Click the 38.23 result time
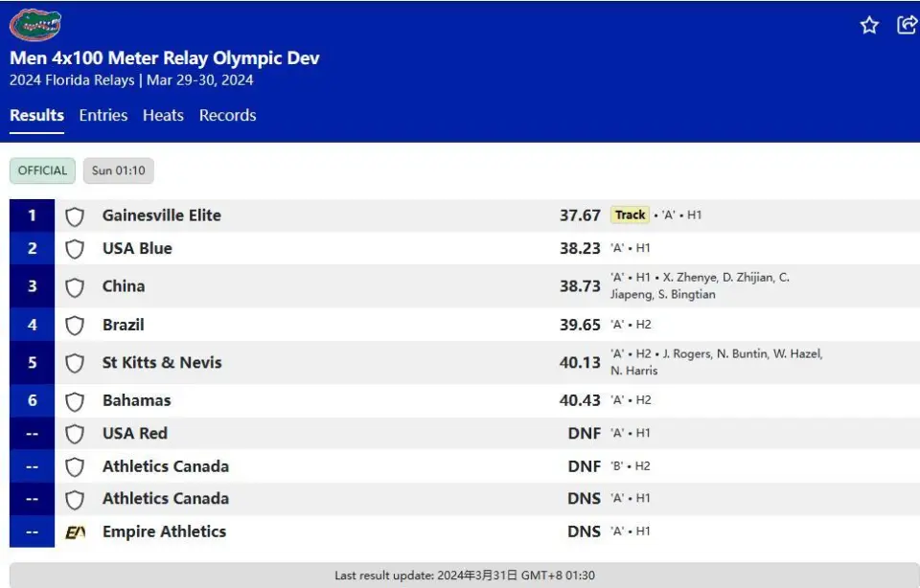Image resolution: width=920 pixels, height=588 pixels. pos(580,249)
